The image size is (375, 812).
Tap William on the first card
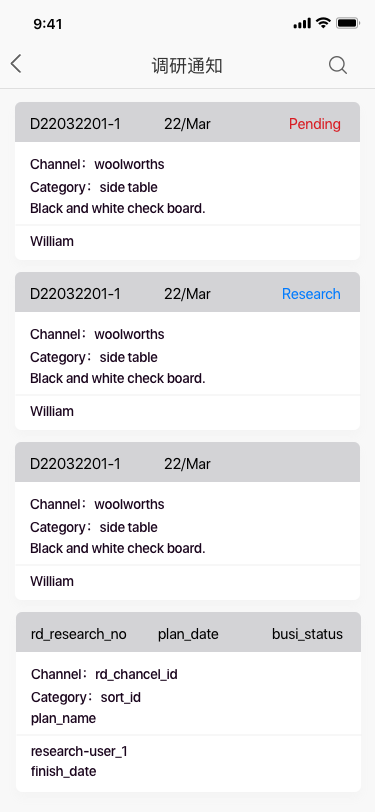click(52, 241)
